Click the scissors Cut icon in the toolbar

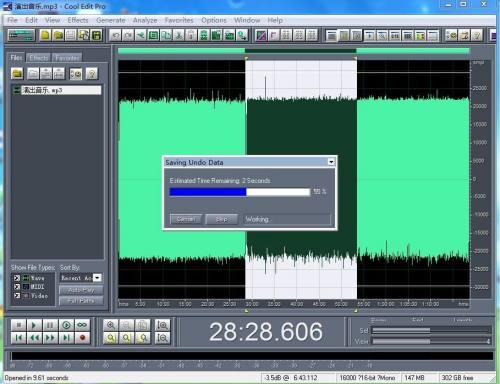(179, 35)
